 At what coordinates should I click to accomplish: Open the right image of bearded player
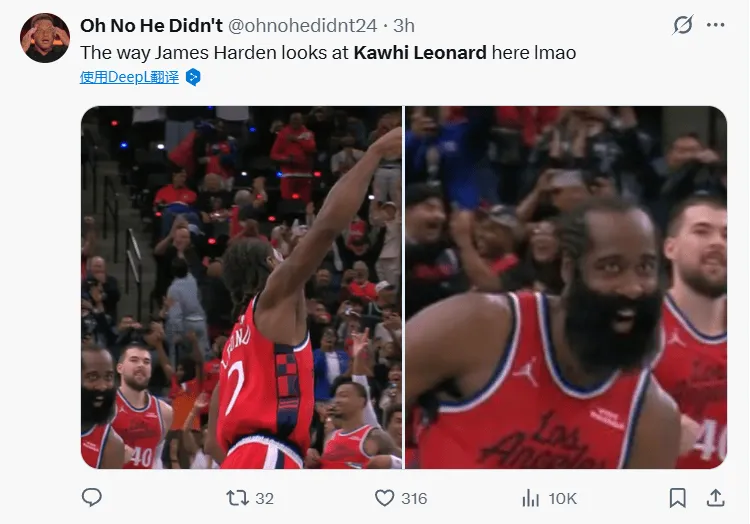point(566,287)
